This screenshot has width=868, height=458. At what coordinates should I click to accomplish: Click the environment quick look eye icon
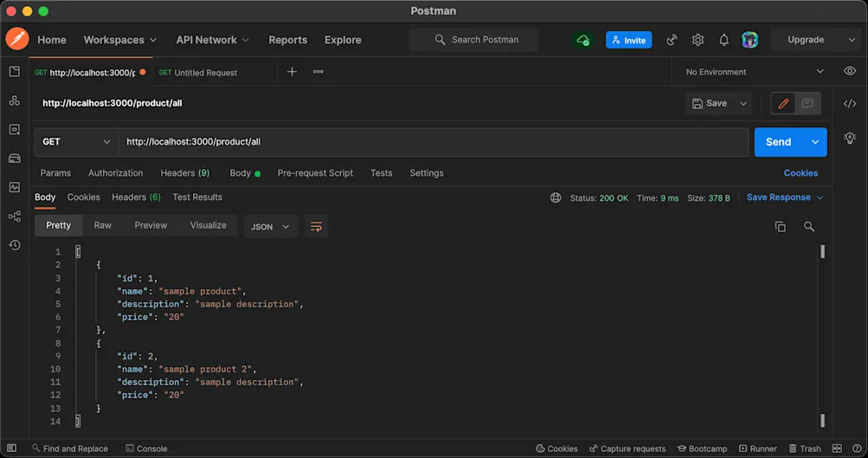[x=850, y=72]
